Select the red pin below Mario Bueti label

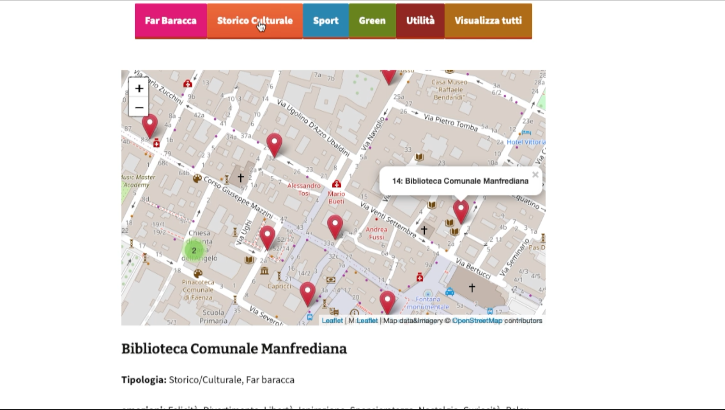[x=335, y=226]
